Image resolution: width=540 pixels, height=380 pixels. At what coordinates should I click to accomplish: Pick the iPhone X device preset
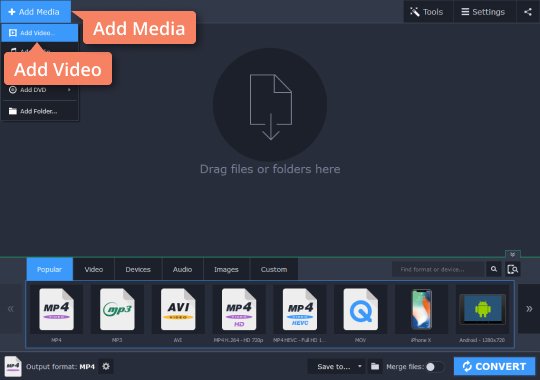point(421,315)
